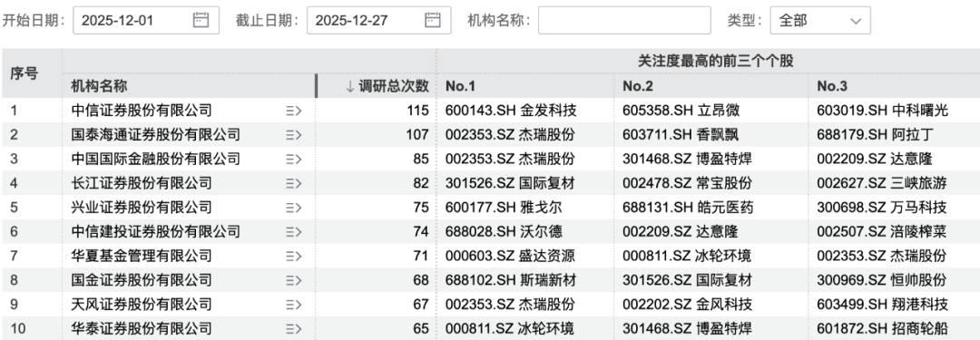Click the 机构名称 search input field
This screenshot has height=340, width=980.
click(x=624, y=20)
